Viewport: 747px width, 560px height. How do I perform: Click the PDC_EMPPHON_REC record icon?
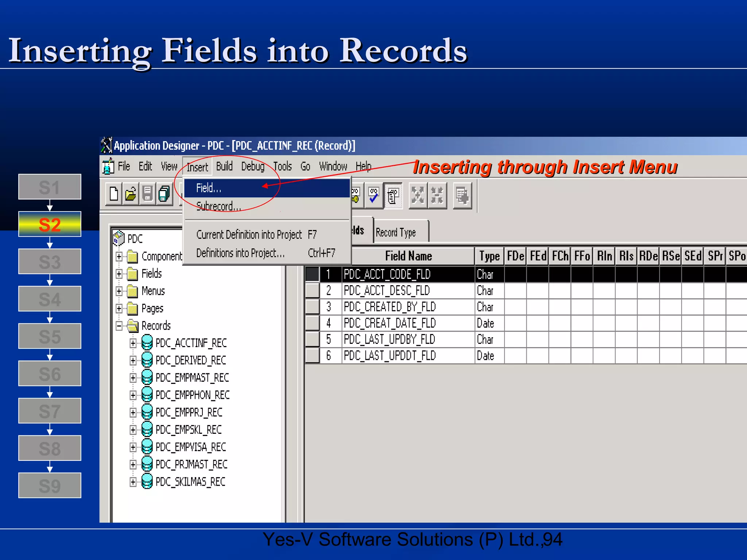147,394
